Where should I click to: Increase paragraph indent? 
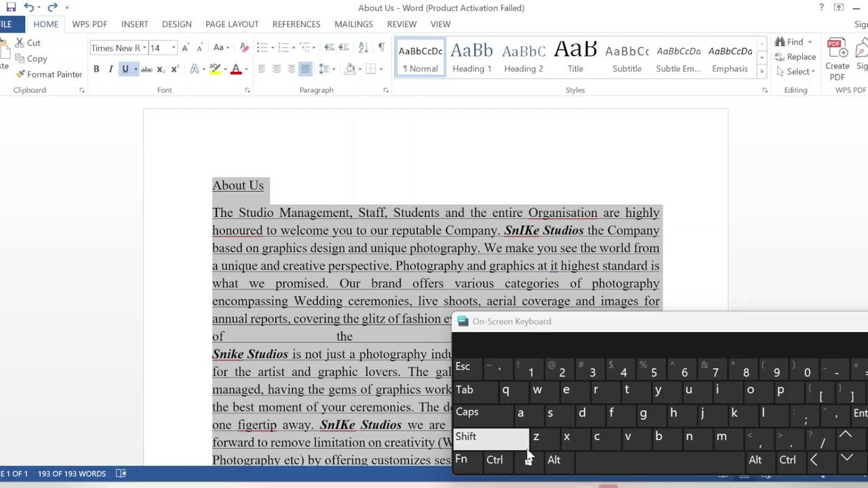click(x=344, y=48)
